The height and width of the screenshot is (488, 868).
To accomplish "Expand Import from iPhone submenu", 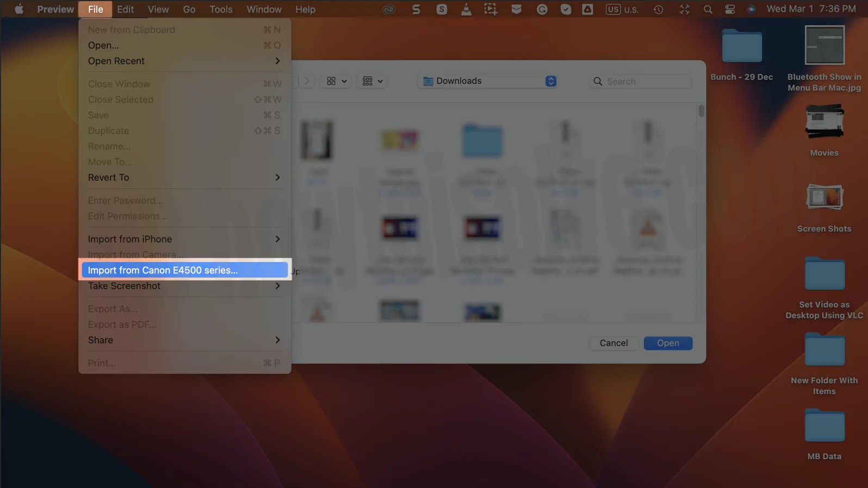I will point(184,239).
